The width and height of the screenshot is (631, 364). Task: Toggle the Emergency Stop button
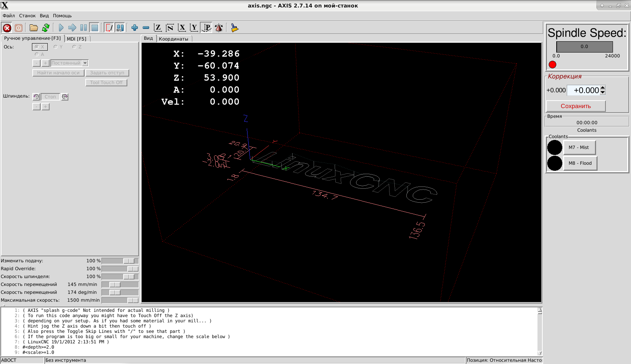(7, 28)
